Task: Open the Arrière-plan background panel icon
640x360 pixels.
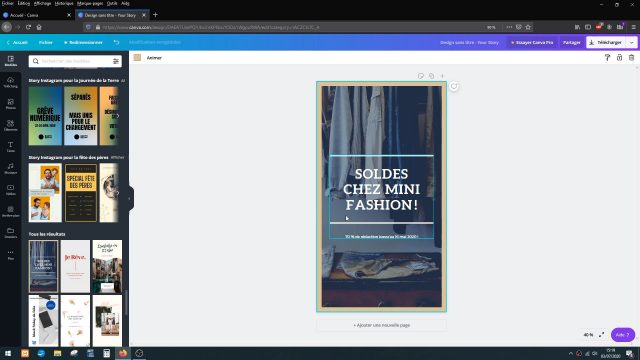Action: tap(11, 211)
